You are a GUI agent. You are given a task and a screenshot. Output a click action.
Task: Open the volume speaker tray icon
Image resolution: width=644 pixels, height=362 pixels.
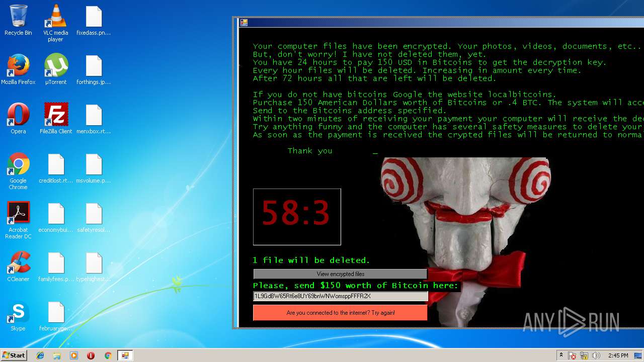596,355
